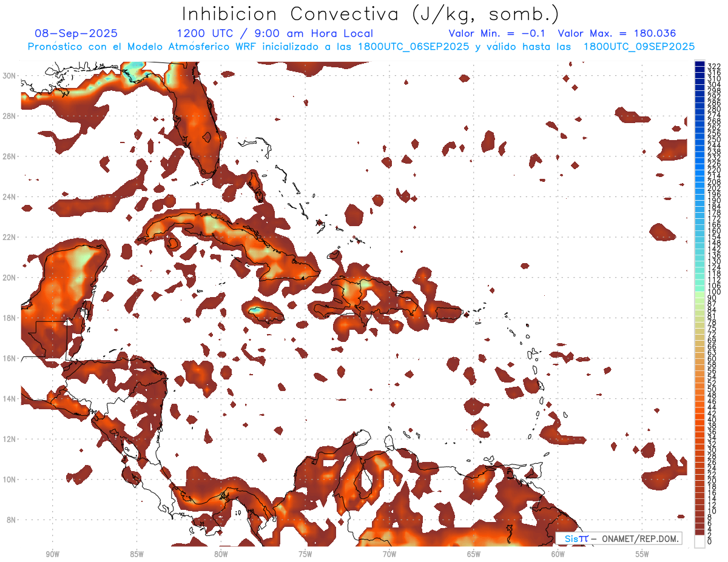Click the 55W longitude axis label
Screen dimensions: 728x562
[x=642, y=554]
